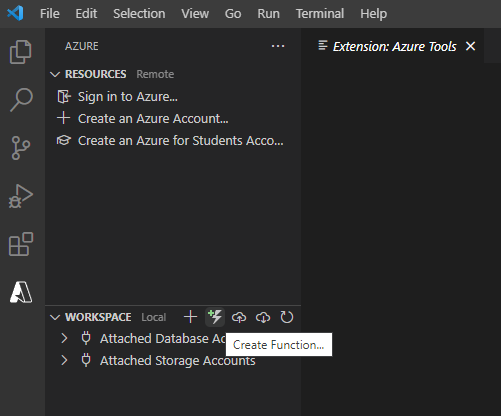Click Sign in to Azure...

[128, 97]
